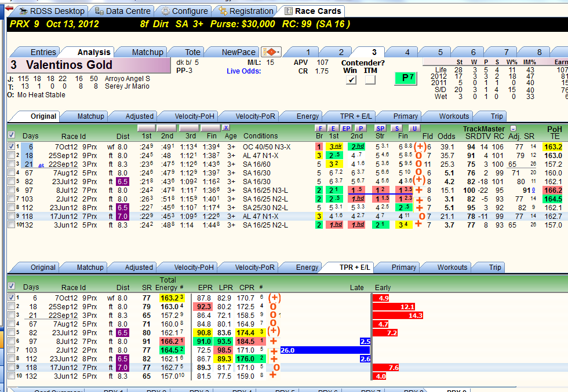Open the Configure tab with gear icon
This screenshot has height=392, width=568.
[185, 11]
